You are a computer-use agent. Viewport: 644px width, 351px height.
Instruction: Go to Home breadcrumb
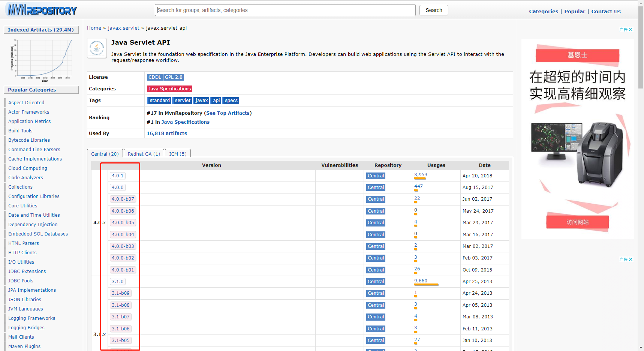tap(94, 28)
